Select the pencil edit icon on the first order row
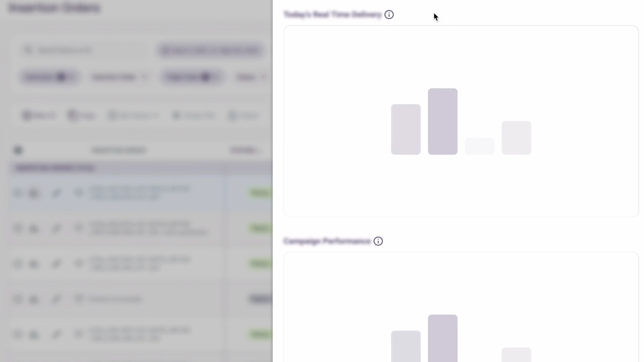 56,193
